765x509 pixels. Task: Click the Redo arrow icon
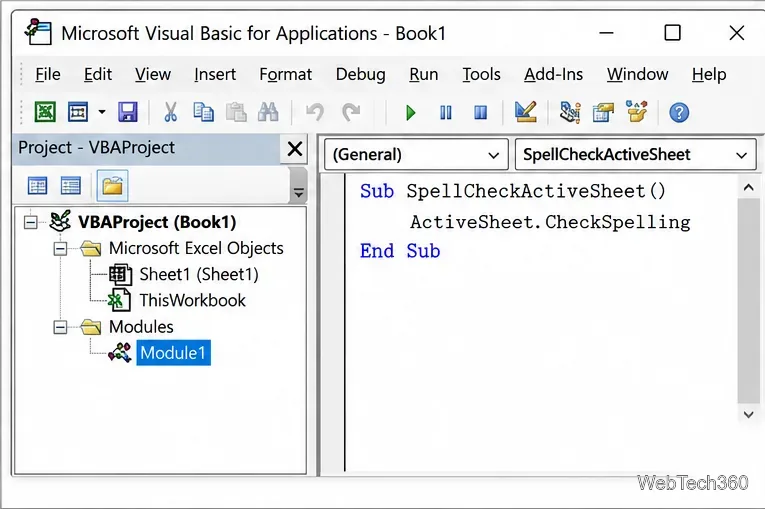point(351,112)
